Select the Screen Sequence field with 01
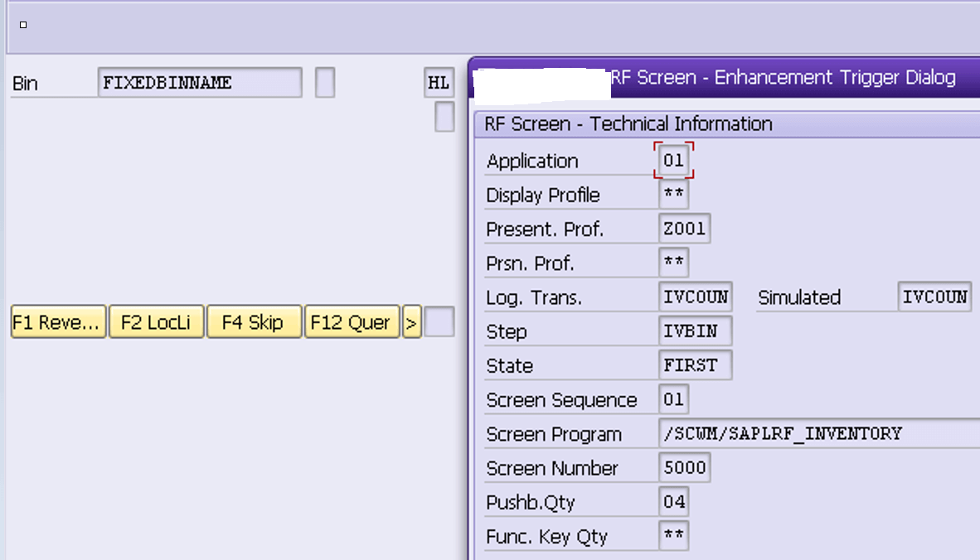This screenshot has height=560, width=980. pos(672,399)
